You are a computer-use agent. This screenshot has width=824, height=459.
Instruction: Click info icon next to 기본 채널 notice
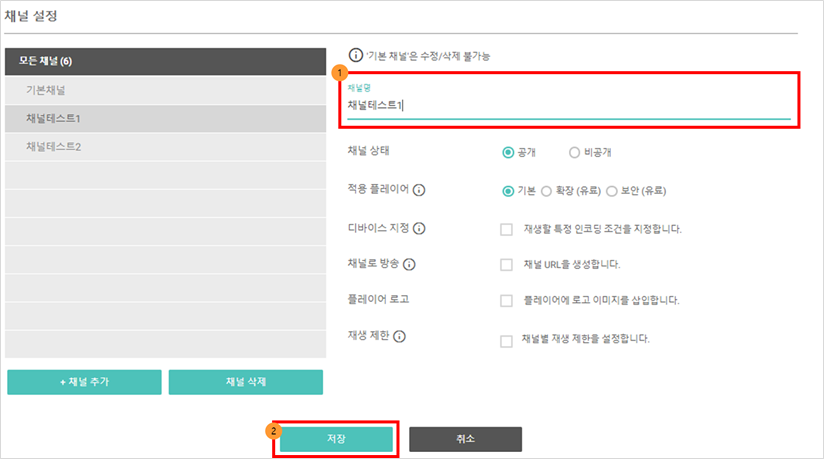pos(356,55)
